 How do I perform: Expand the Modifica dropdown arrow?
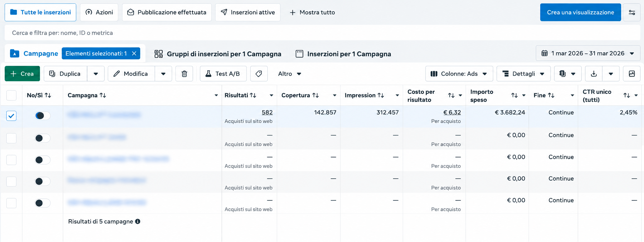point(164,74)
